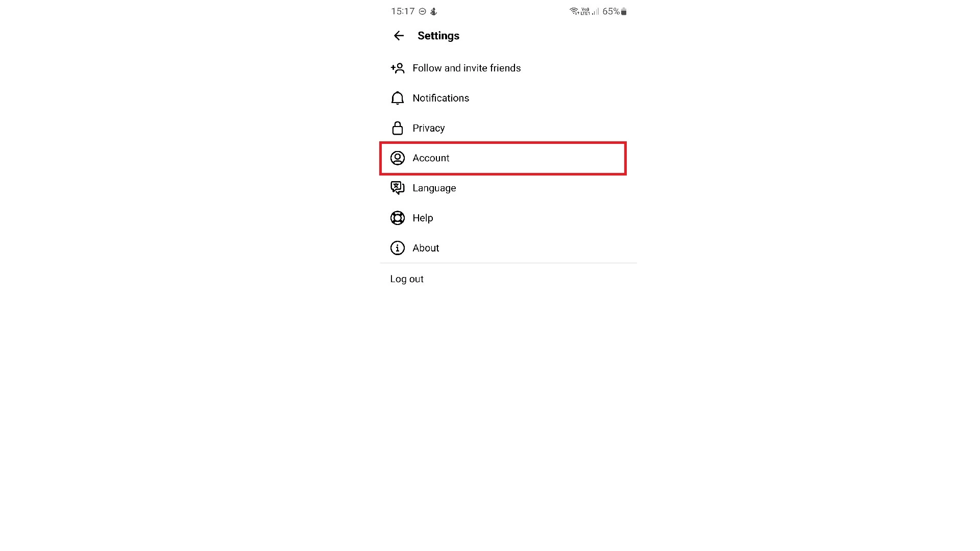Log out of the account
980x551 pixels.
coord(407,279)
